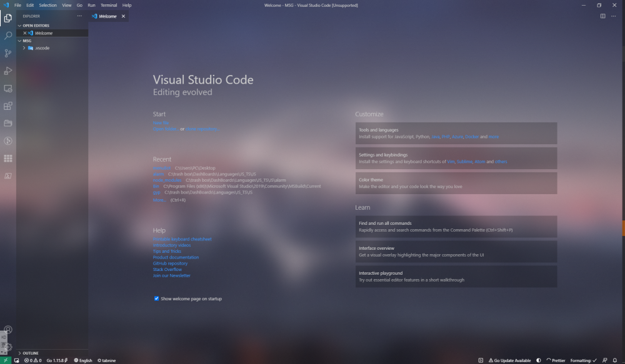625x364 pixels.
Task: Expand the .vscode folder
Action: (x=52, y=48)
